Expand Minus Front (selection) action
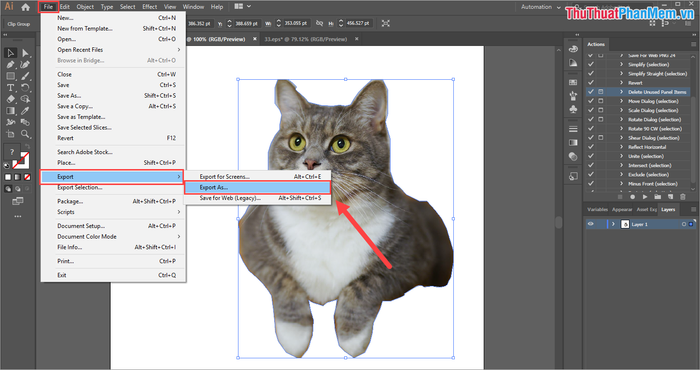The width and height of the screenshot is (700, 370). point(621,183)
